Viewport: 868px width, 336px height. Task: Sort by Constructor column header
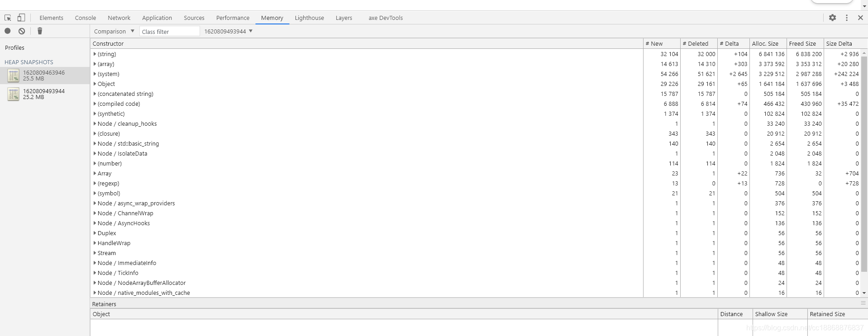point(367,43)
